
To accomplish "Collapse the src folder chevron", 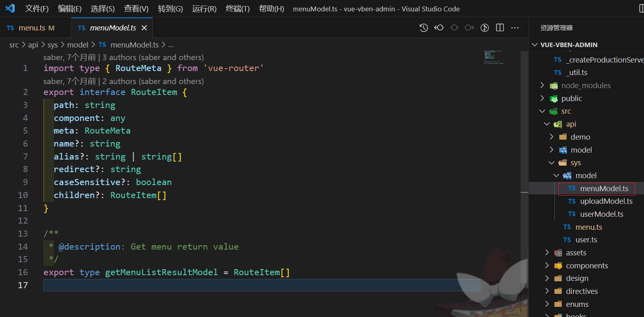I will click(x=542, y=111).
